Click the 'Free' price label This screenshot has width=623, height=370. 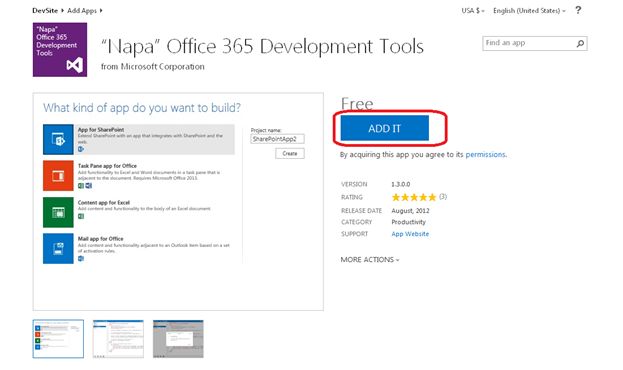pyautogui.click(x=357, y=105)
